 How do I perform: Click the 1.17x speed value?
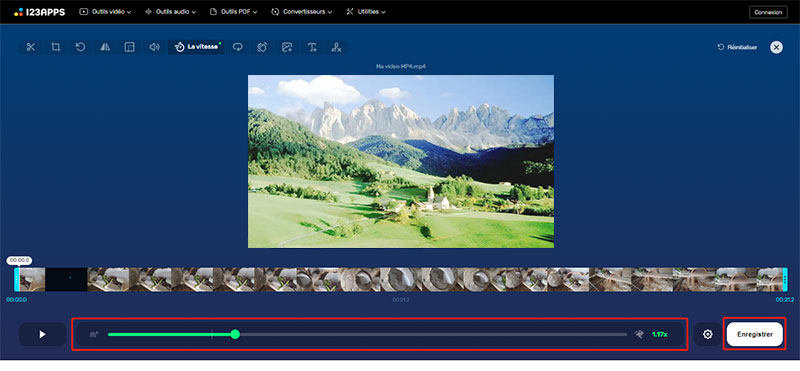660,335
